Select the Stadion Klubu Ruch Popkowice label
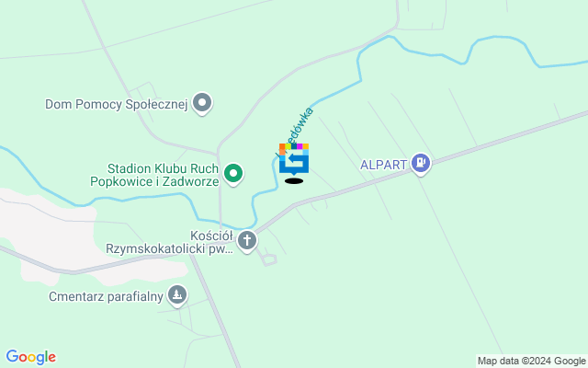 click(154, 175)
